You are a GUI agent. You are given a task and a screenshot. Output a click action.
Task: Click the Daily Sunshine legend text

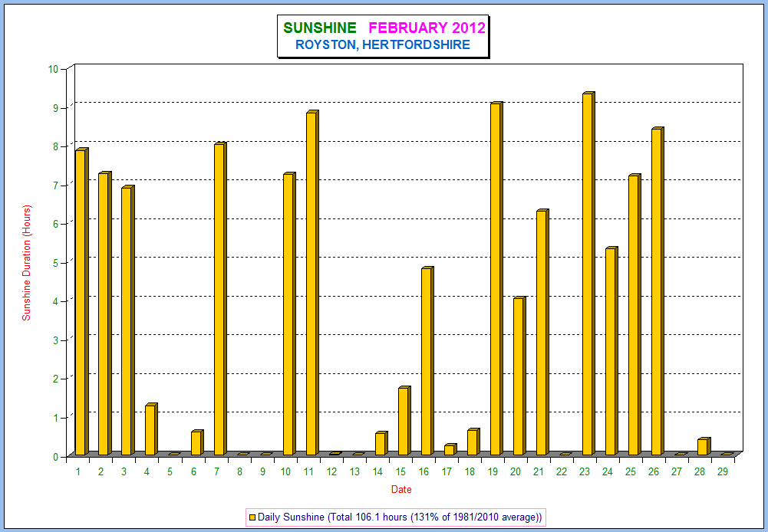(x=400, y=517)
